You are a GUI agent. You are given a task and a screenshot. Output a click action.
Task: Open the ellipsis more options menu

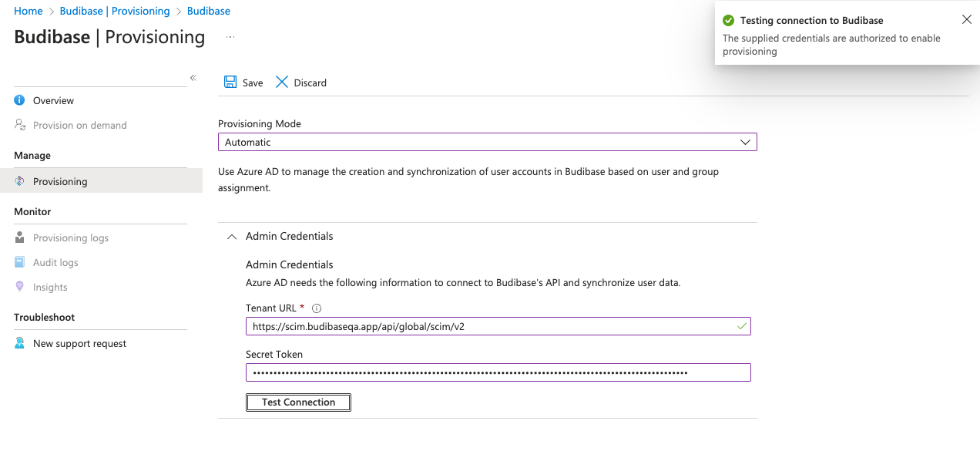(230, 37)
